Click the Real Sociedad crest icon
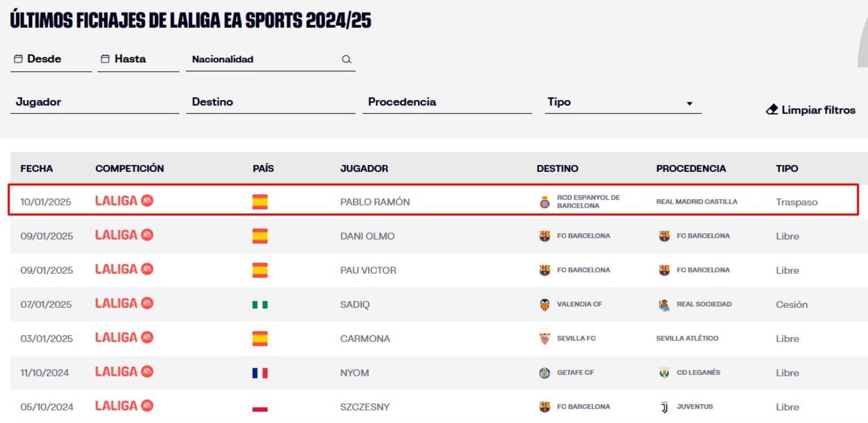Viewport: 868px width, 423px height. (664, 305)
